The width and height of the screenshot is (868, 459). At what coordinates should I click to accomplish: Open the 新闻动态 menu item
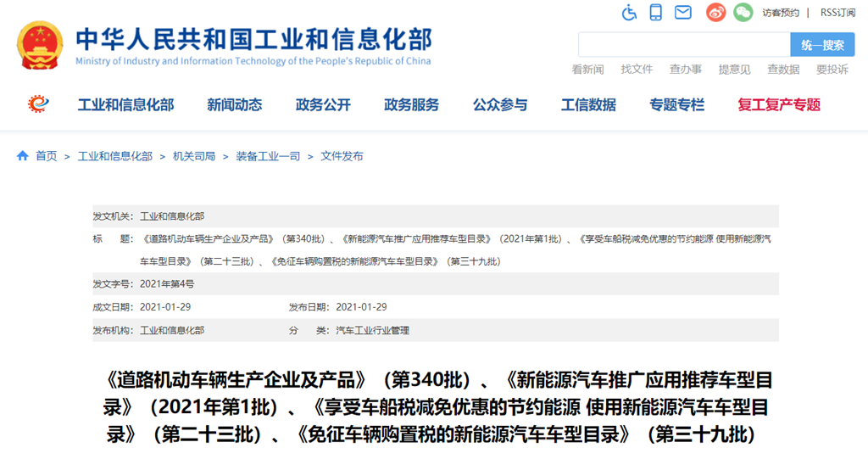[235, 105]
